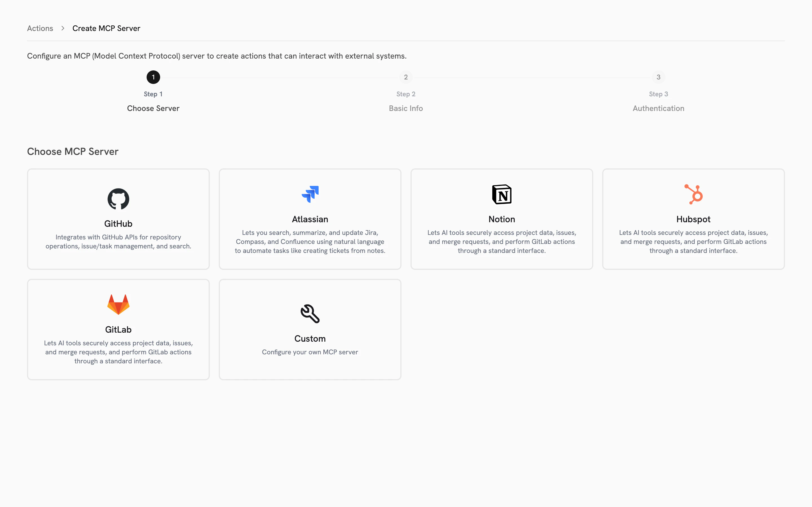Click the GitLab fox icon
812x507 pixels.
tap(118, 304)
